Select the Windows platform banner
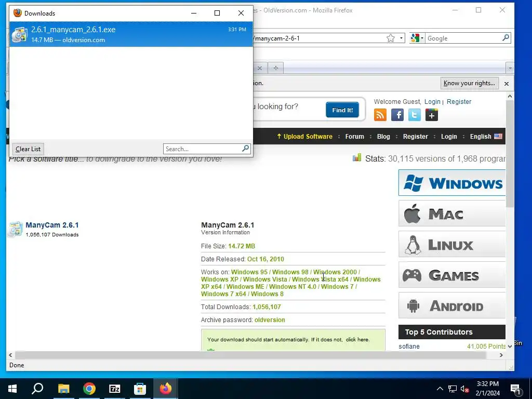The width and height of the screenshot is (532, 399). point(452,183)
